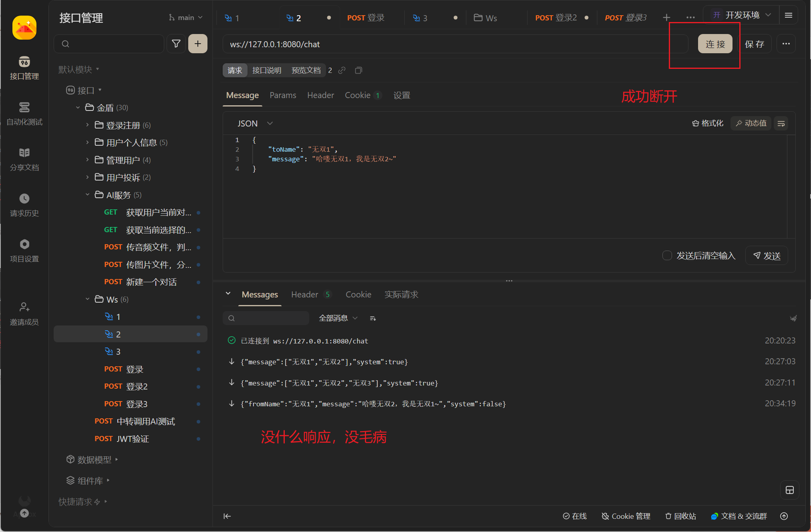The height and width of the screenshot is (532, 811).
Task: Click the WebSocket URL input field
Action: [x=441, y=44]
